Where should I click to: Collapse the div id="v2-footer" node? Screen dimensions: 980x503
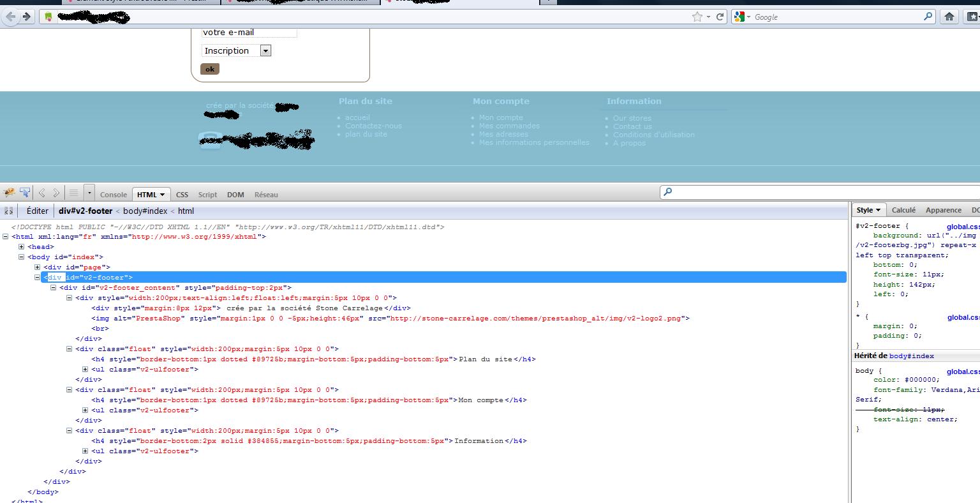[38, 278]
